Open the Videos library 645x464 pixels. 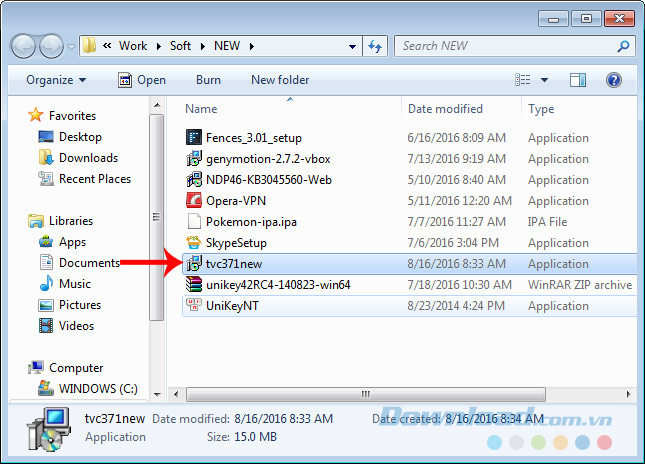(x=76, y=325)
